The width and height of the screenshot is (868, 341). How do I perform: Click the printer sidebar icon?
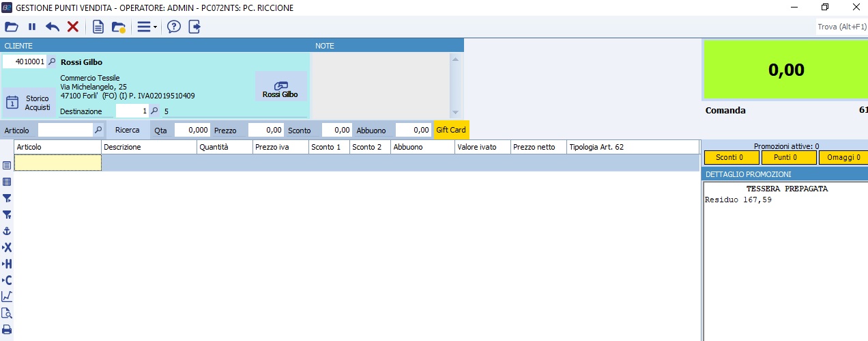(x=7, y=329)
